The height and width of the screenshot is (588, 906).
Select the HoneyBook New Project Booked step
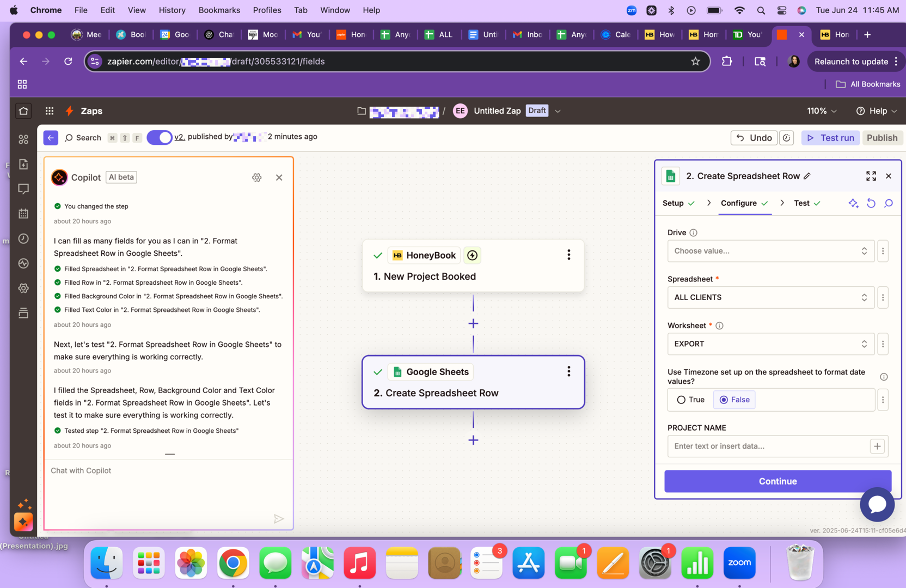[473, 266]
